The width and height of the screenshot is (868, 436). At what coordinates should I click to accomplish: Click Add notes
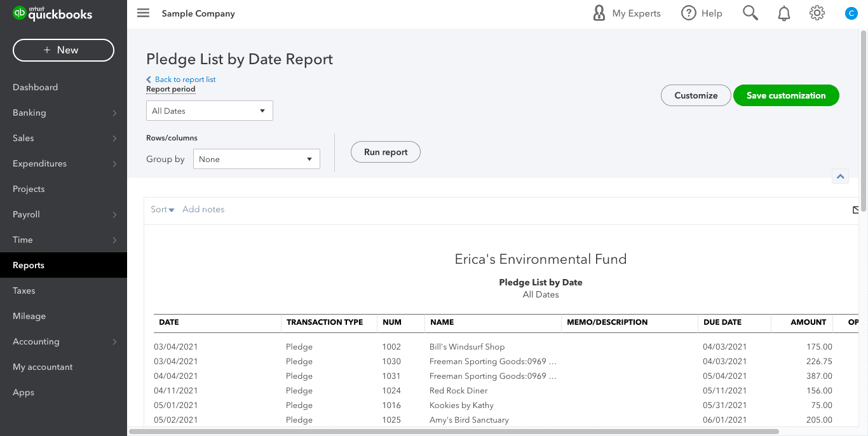point(203,209)
